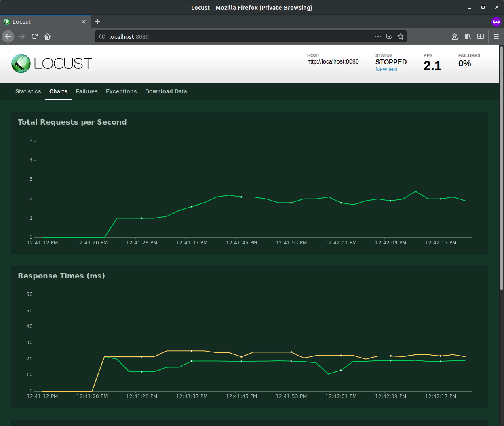Click the Response Times (ms) heading
The width and height of the screenshot is (504, 426).
pos(61,276)
